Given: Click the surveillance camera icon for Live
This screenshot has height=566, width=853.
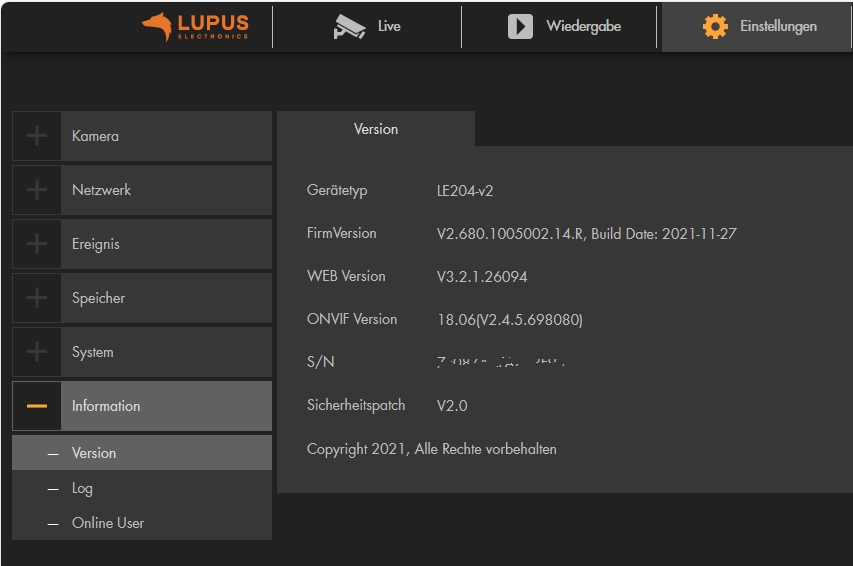Looking at the screenshot, I should click(x=349, y=27).
